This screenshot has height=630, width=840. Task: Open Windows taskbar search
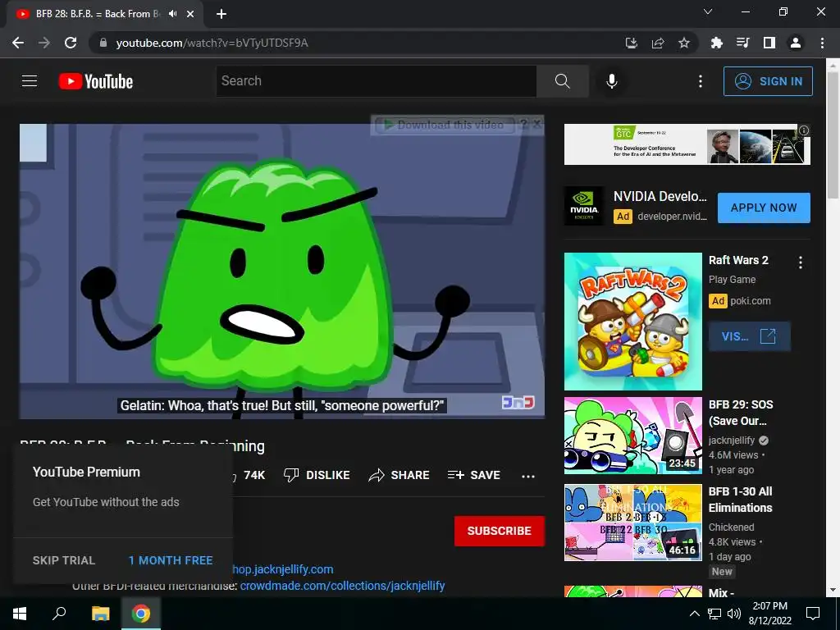(59, 614)
